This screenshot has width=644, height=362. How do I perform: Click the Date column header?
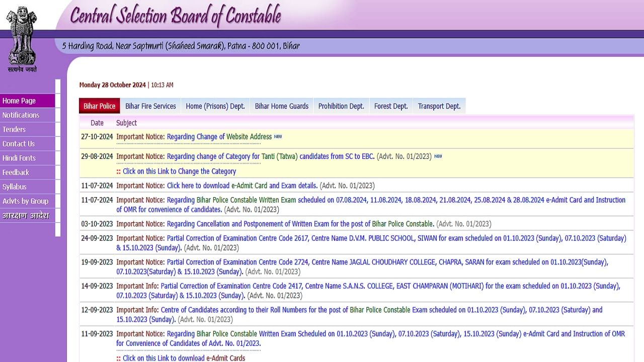pos(97,123)
